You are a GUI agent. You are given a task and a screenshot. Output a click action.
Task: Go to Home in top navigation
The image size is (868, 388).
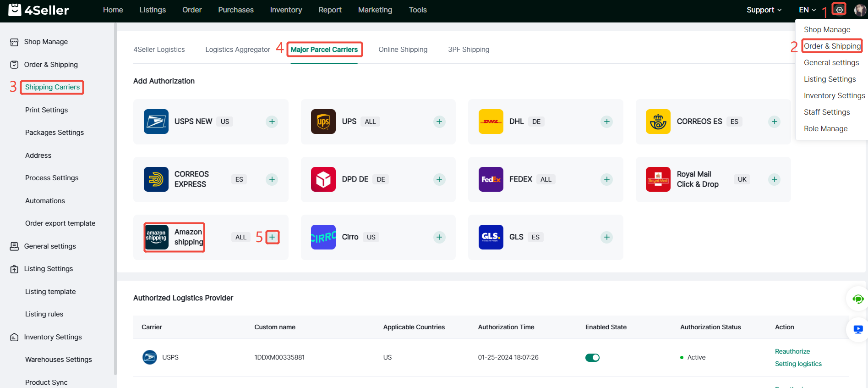113,10
